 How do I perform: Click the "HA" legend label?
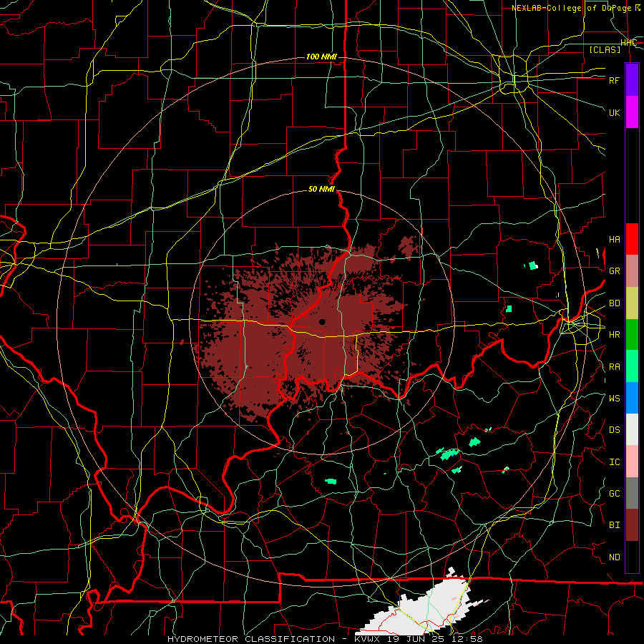(615, 239)
